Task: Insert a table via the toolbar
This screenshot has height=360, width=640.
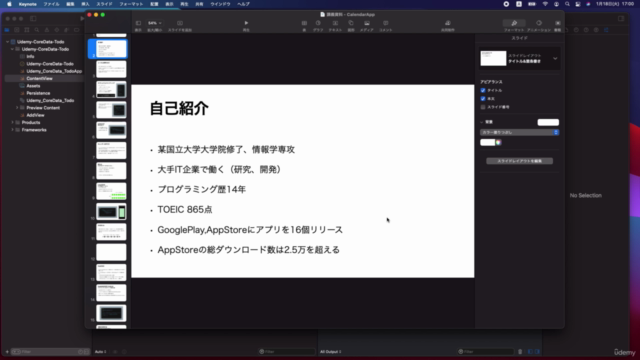Action: pos(304,23)
